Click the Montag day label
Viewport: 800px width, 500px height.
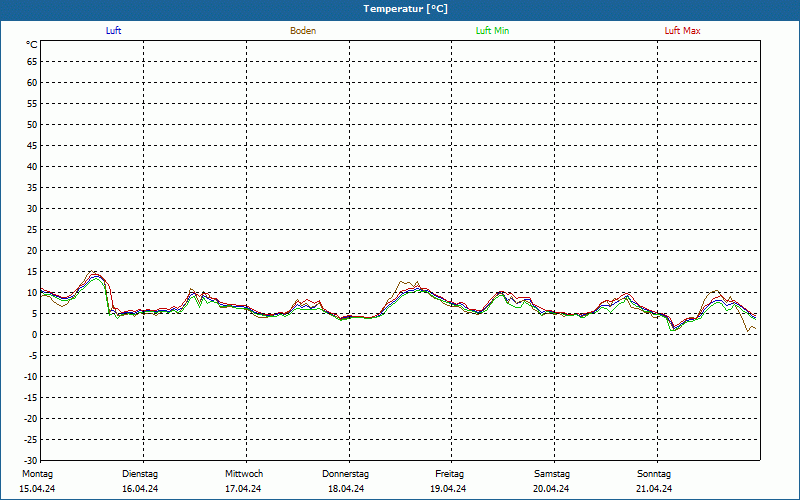(37, 474)
